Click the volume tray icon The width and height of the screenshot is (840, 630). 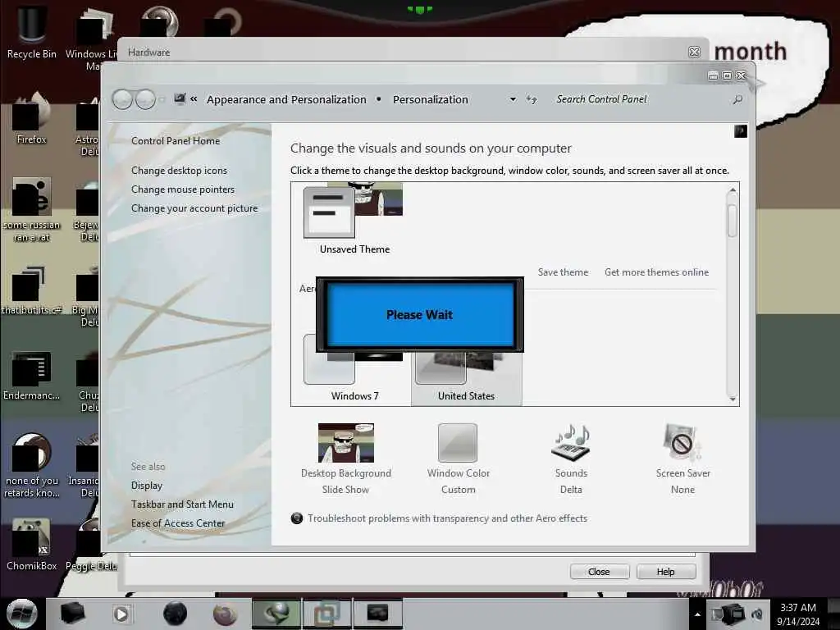pos(757,614)
